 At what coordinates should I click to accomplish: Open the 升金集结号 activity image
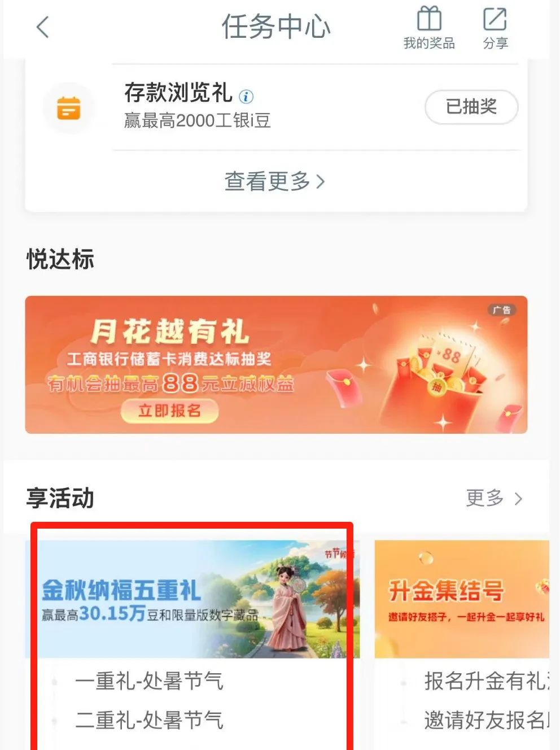(x=462, y=599)
